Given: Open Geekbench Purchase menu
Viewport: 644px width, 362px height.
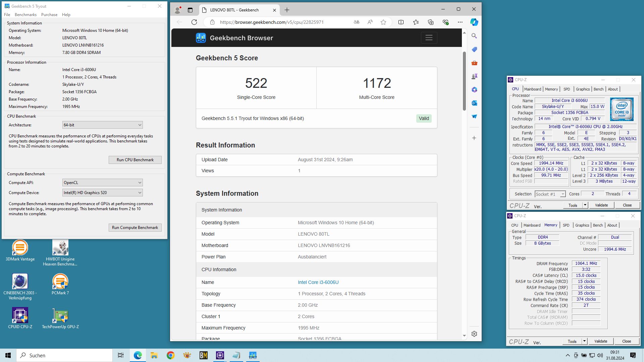Looking at the screenshot, I should 49,15.
